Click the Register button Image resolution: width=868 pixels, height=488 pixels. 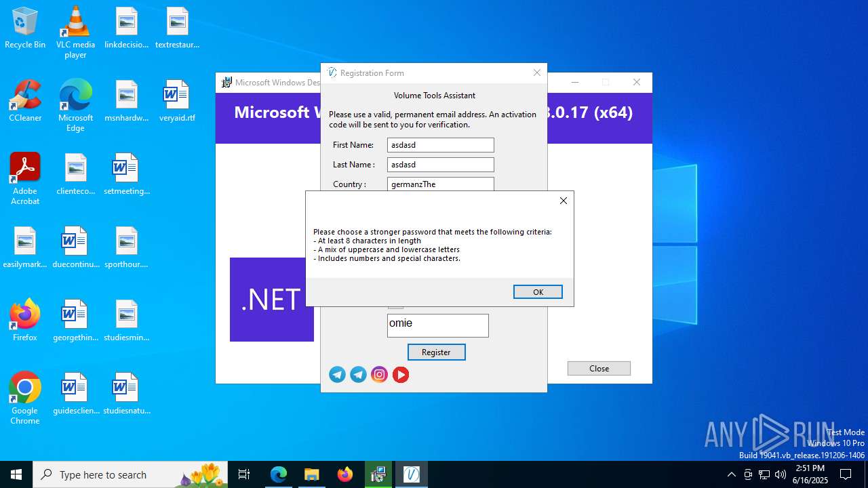(436, 352)
